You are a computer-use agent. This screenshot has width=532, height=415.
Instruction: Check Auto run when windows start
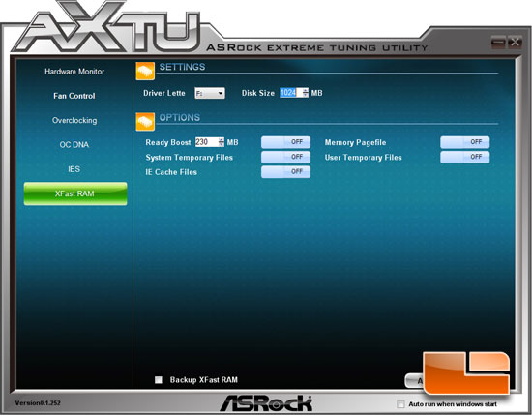[x=400, y=404]
